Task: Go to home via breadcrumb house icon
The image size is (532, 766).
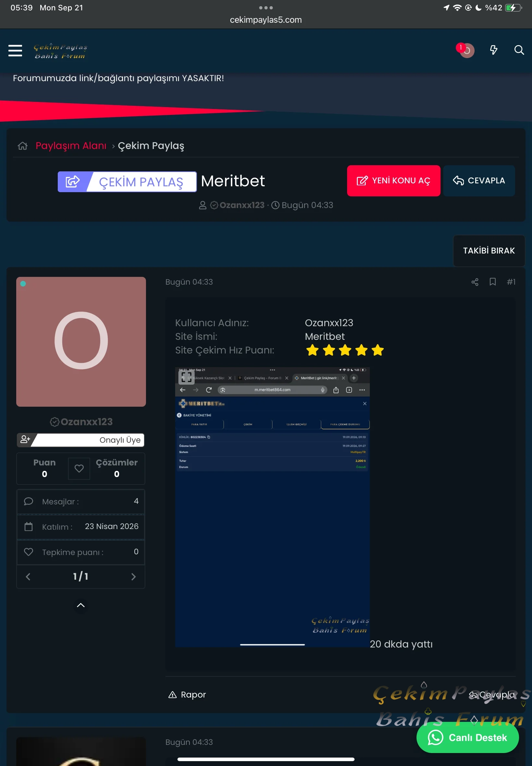Action: 23,146
